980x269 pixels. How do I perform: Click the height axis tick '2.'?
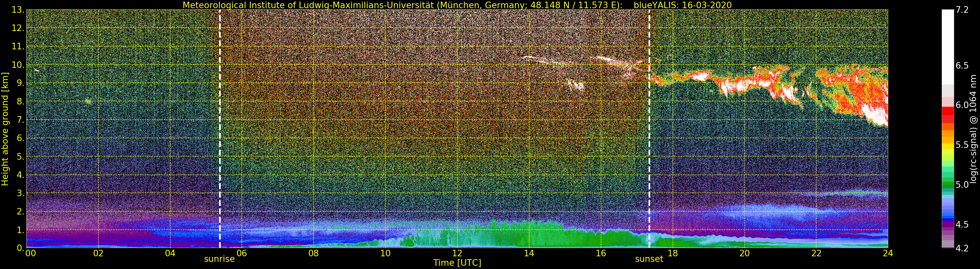pyautogui.click(x=21, y=212)
